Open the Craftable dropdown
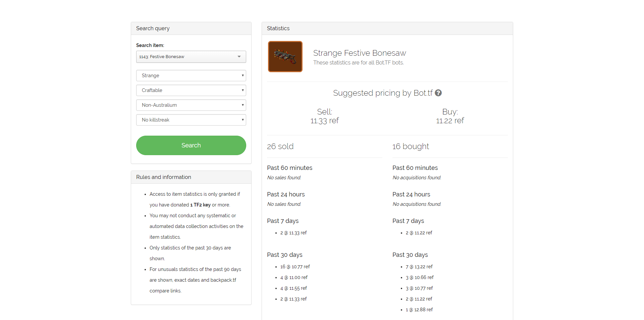The height and width of the screenshot is (320, 644). 191,90
